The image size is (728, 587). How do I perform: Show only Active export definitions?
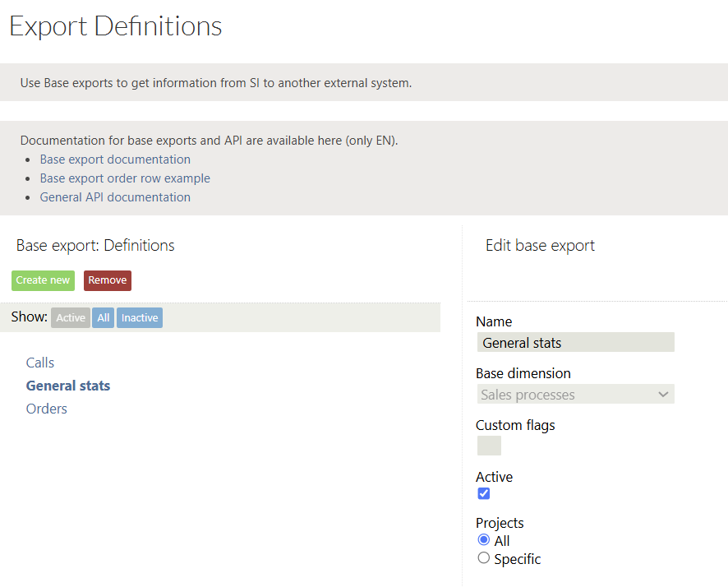tap(71, 318)
